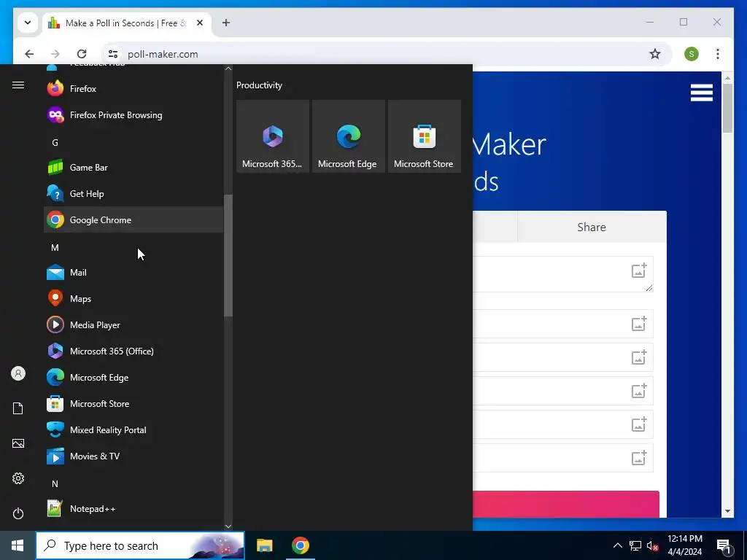The height and width of the screenshot is (560, 747).
Task: Click the muted volume tray icon
Action: [x=653, y=545]
